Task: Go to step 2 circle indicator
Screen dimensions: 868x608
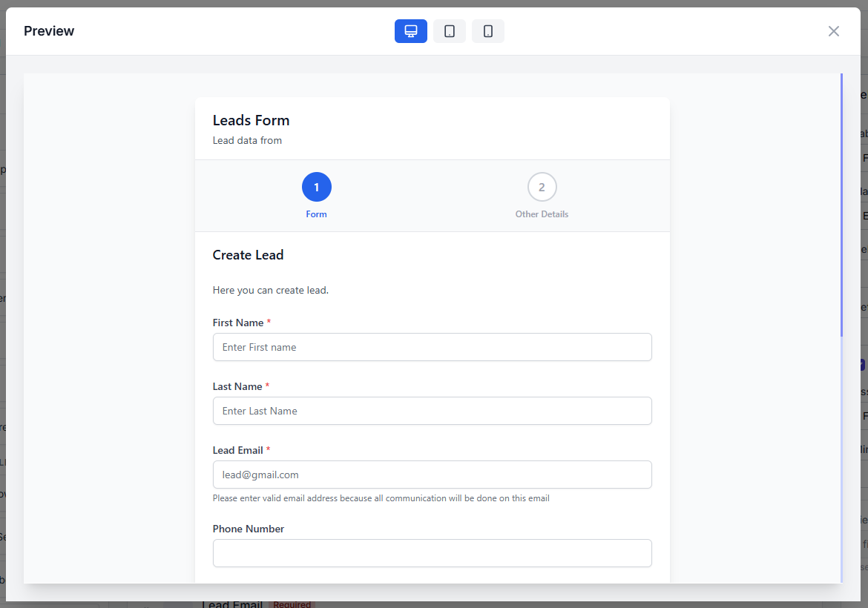Action: (x=542, y=187)
